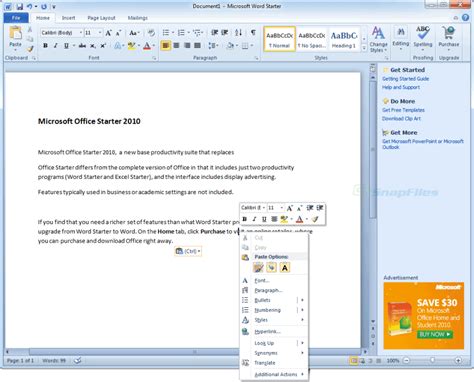Click Increase Indent in Paragraph group
This screenshot has height=382, width=474.
pyautogui.click(x=225, y=32)
